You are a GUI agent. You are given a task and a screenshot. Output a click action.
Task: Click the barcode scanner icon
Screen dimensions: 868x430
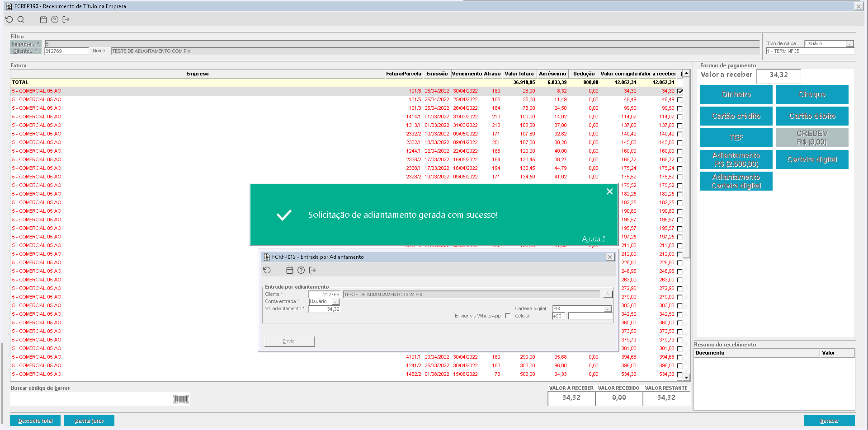[x=181, y=399]
